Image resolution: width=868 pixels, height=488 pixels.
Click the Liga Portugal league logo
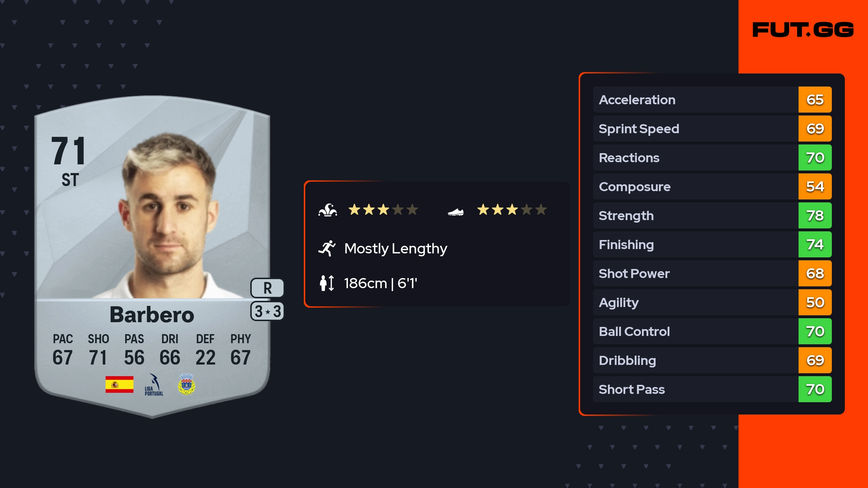154,385
